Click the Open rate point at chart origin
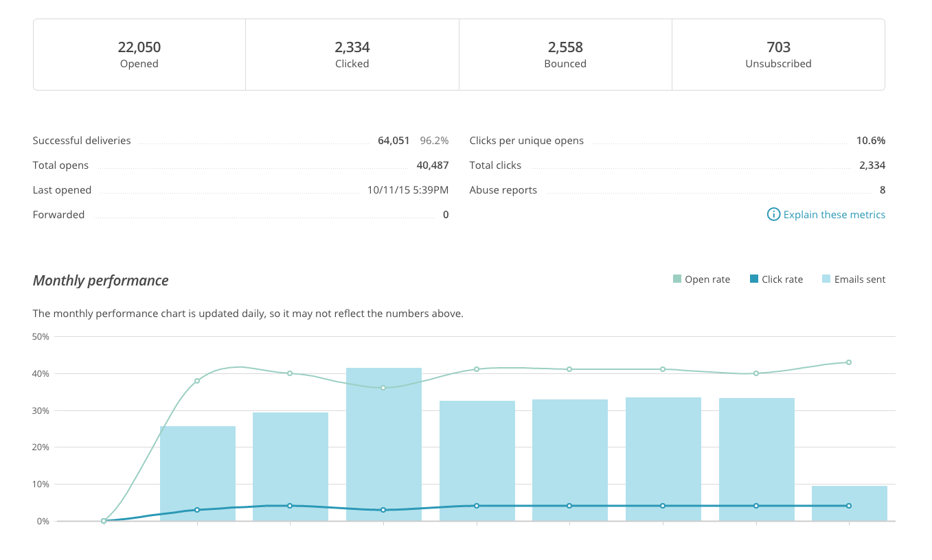Viewport: 932px width, 560px height. point(104,521)
